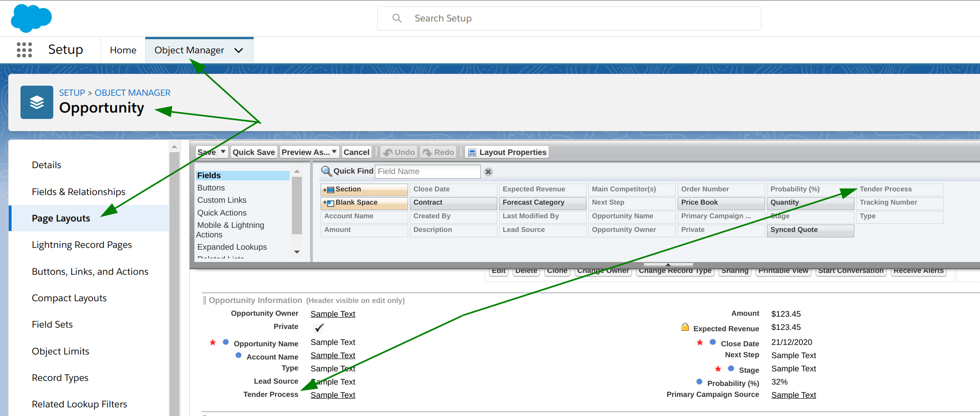Viewport: 980px width, 416px height.
Task: Click the Undo arrow icon
Action: pyautogui.click(x=388, y=153)
